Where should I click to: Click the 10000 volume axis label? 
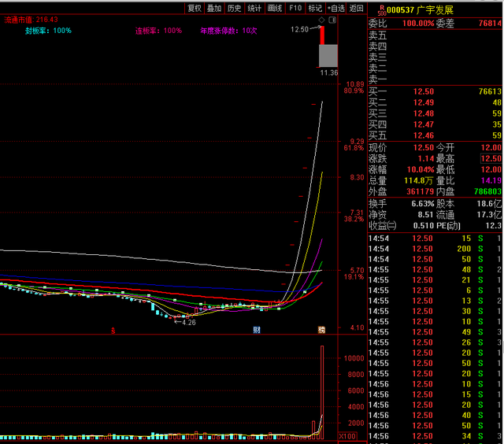click(x=354, y=358)
